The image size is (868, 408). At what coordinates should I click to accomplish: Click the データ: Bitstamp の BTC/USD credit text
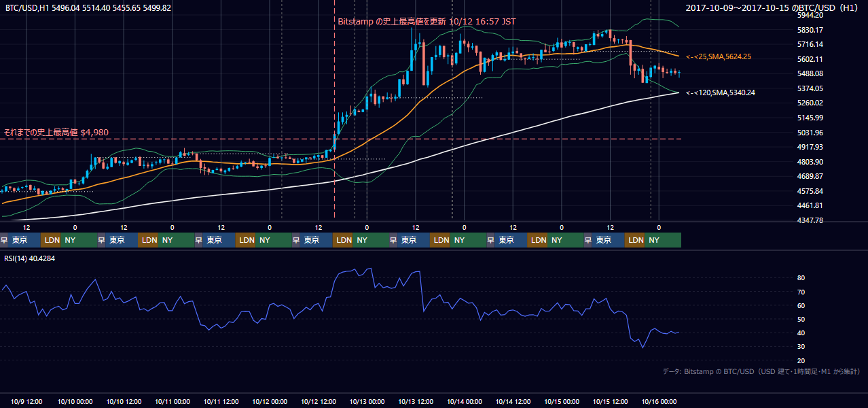761,371
